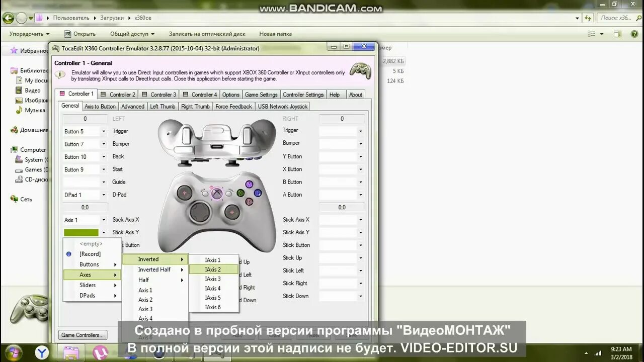Click Записать на оптический диск

coord(207,34)
